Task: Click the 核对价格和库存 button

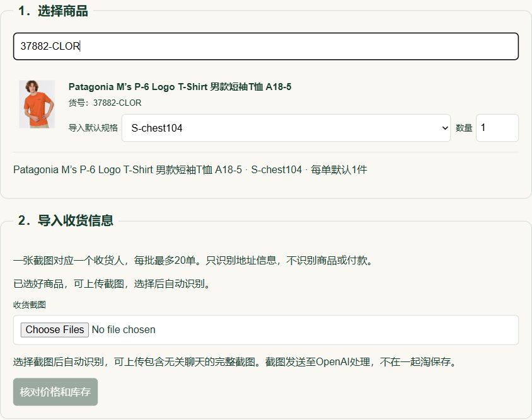Action: [55, 392]
